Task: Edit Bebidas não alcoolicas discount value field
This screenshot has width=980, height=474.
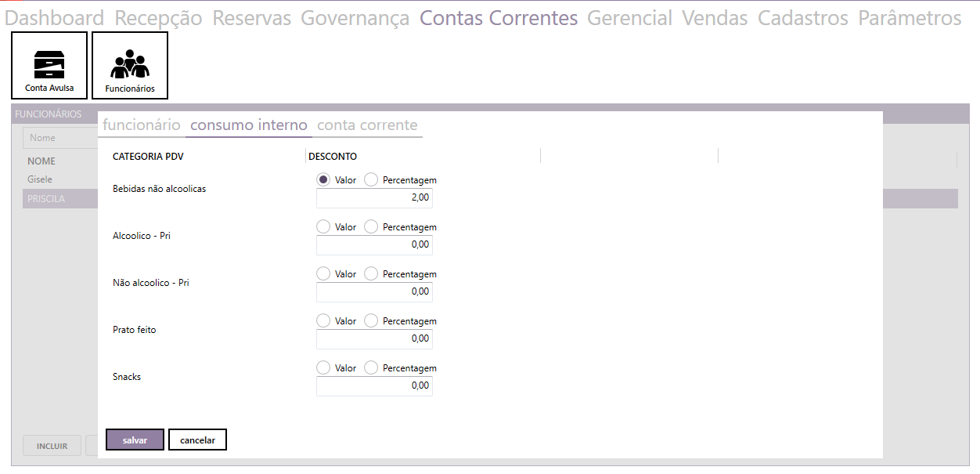Action: [374, 198]
